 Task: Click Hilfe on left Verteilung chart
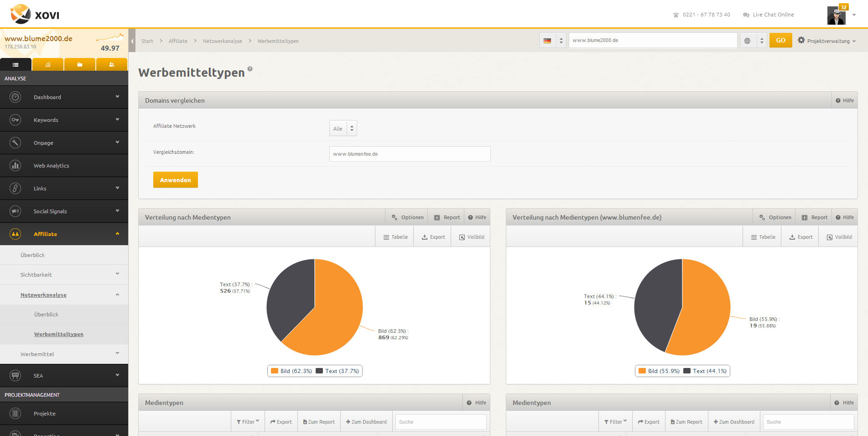coord(477,217)
